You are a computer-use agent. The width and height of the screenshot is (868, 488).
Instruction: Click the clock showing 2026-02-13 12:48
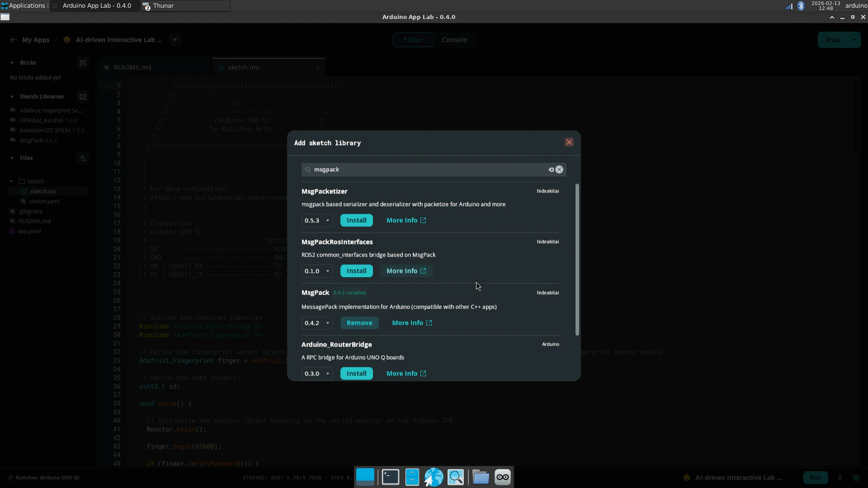point(826,5)
